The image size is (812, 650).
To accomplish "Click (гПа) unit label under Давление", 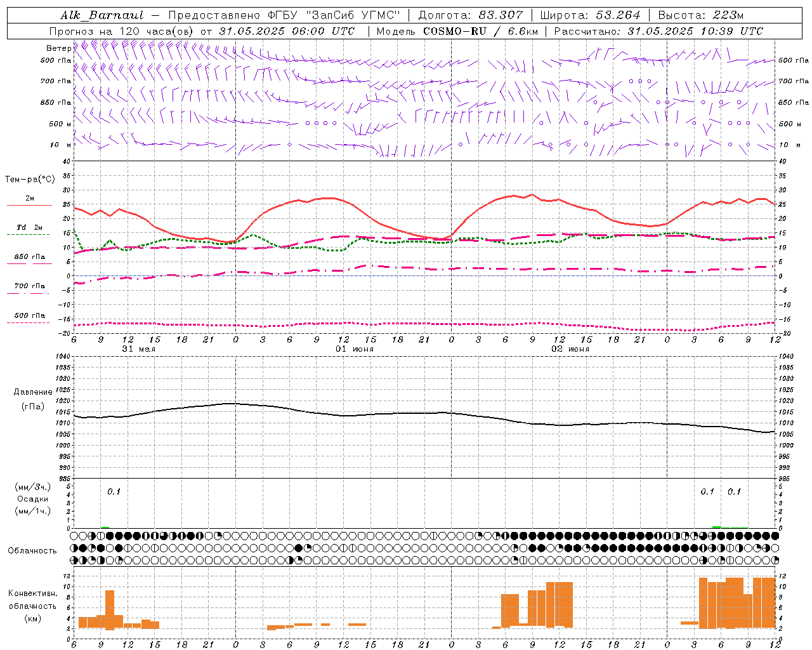I will coord(33,406).
